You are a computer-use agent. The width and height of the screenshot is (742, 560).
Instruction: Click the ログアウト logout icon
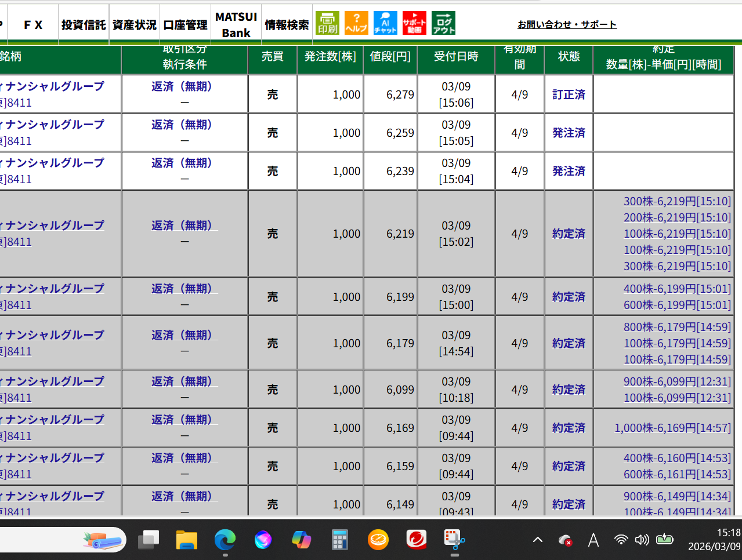pyautogui.click(x=444, y=23)
